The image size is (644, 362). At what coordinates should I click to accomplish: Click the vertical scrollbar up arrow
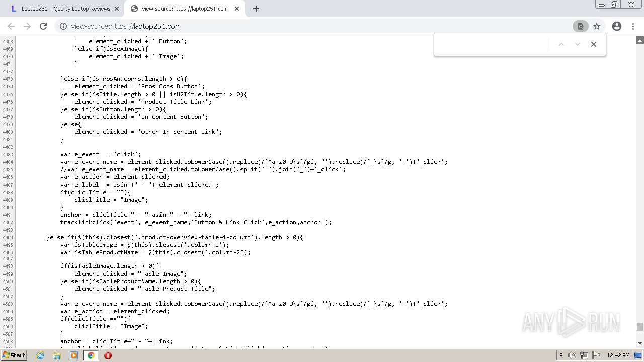(640, 40)
